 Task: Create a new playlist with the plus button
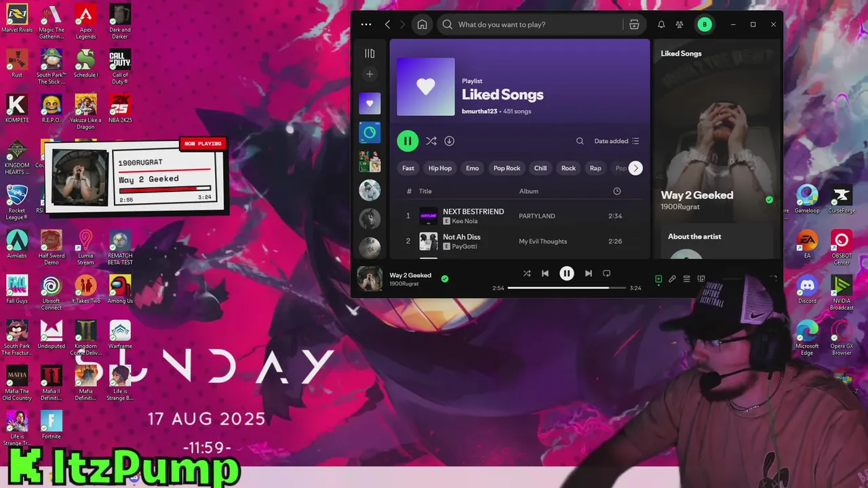370,74
